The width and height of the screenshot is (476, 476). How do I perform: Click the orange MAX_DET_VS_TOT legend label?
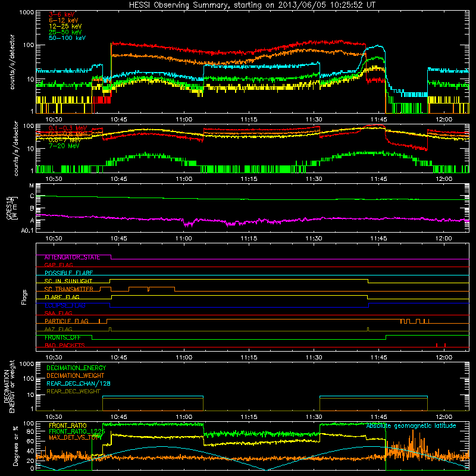75,437
